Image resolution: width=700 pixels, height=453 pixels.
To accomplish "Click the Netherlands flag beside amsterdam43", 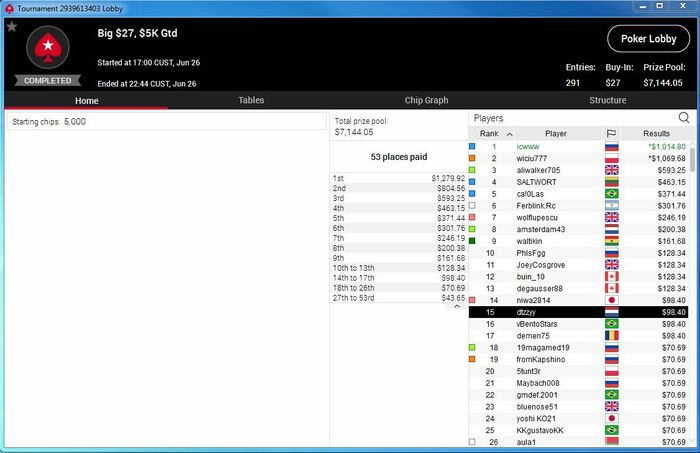I will (612, 229).
